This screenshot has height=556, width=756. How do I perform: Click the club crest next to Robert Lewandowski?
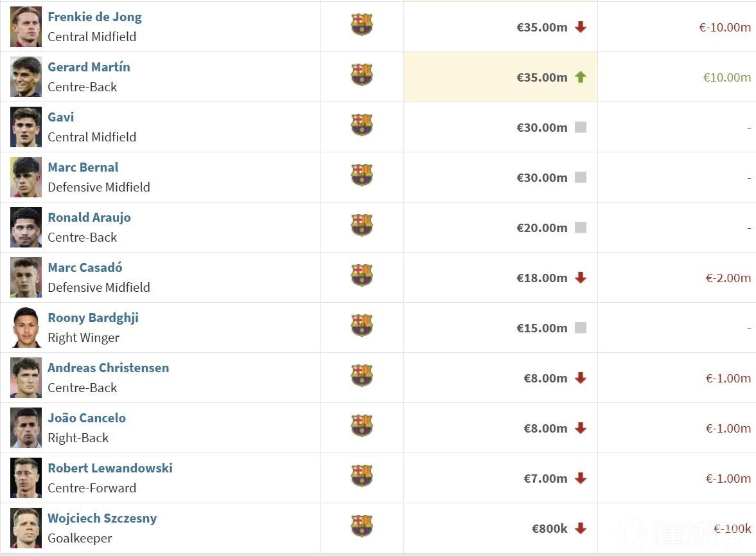click(x=362, y=476)
